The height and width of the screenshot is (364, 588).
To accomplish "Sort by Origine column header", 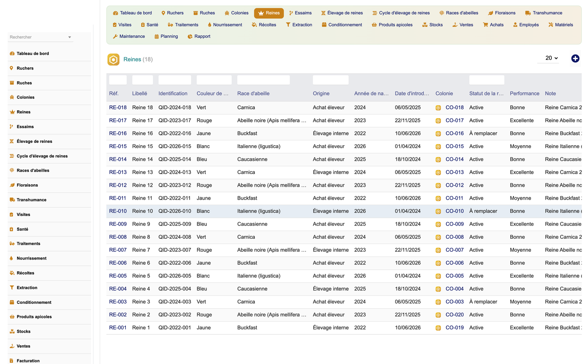I will (x=321, y=94).
